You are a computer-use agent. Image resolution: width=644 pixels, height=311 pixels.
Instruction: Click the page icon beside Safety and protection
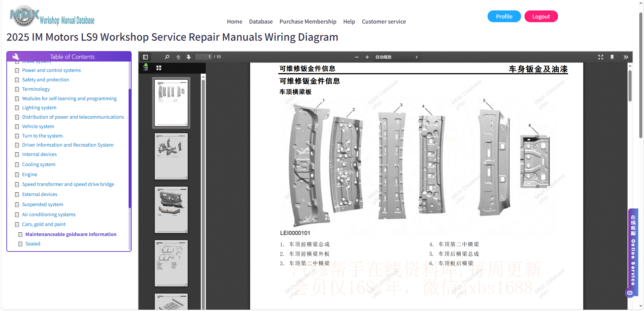click(x=17, y=80)
